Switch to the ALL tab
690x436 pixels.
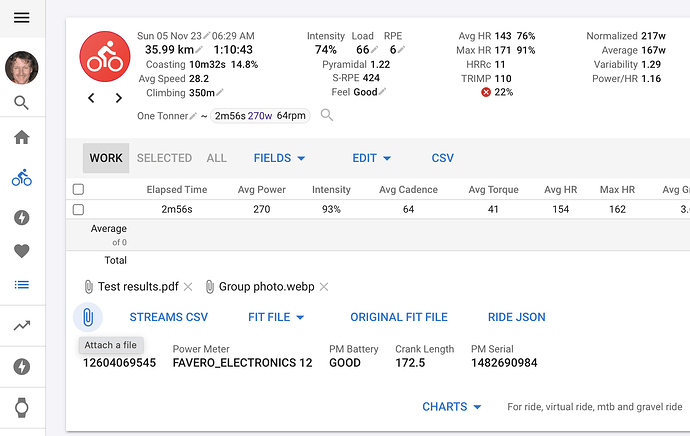pyautogui.click(x=217, y=158)
